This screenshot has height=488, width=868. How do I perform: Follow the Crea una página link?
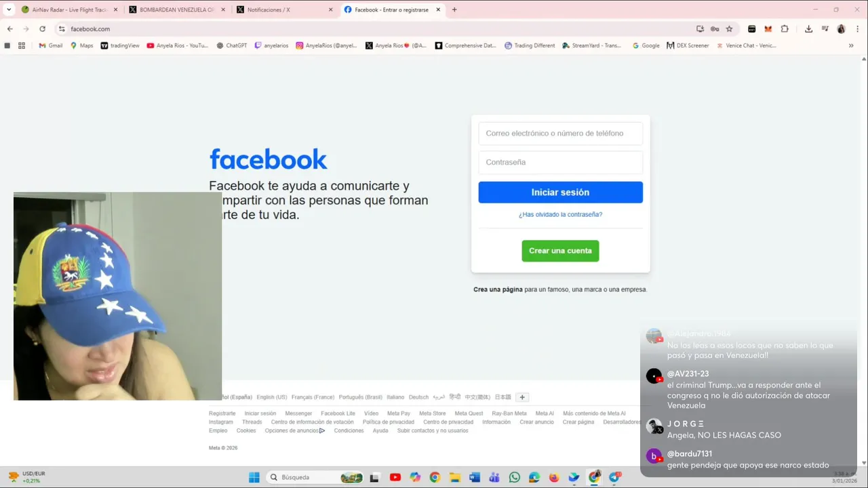pos(498,289)
